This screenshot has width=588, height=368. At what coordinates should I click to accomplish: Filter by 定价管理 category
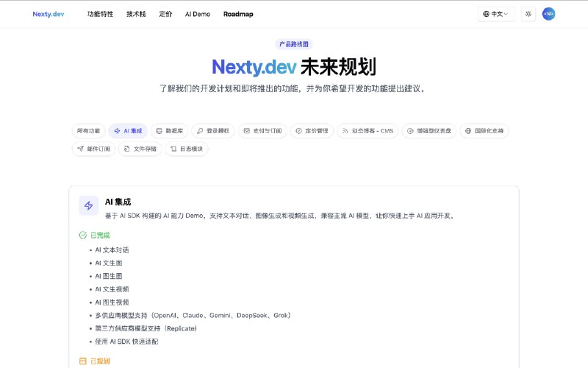pos(312,131)
